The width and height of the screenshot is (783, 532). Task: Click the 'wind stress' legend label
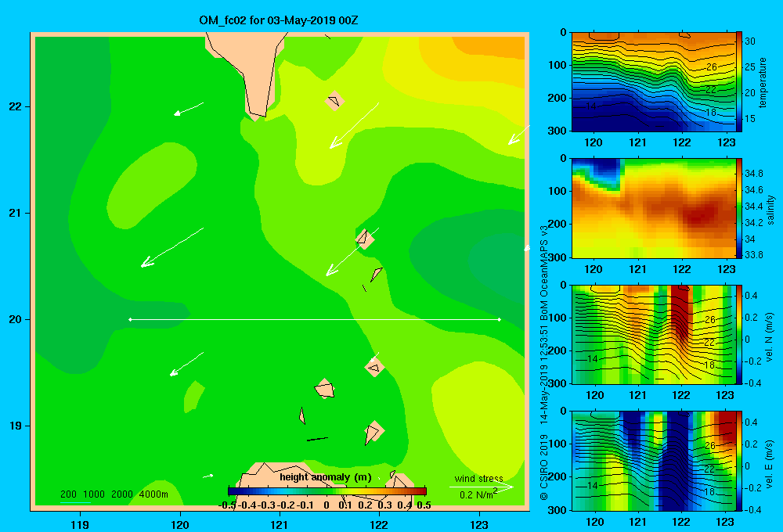(479, 478)
